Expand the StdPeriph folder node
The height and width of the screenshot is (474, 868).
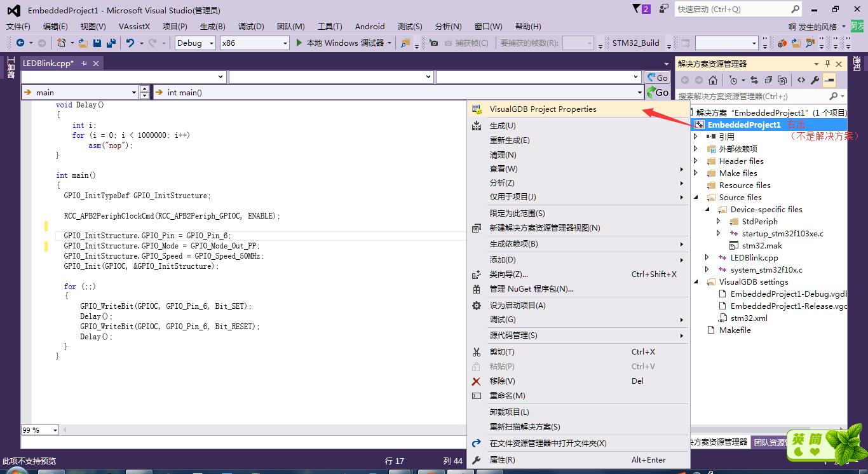pos(718,222)
